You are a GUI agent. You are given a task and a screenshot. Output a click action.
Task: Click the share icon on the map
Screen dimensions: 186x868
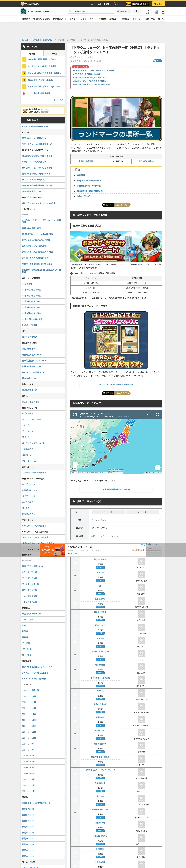coord(148,414)
